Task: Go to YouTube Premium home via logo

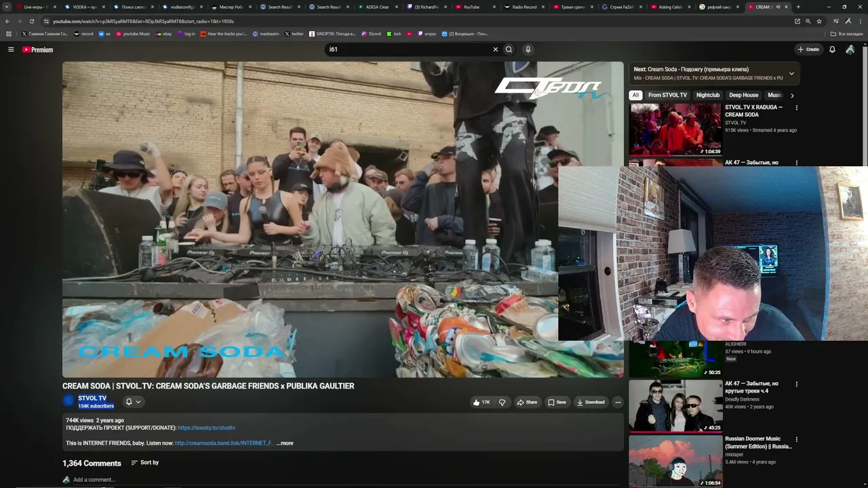Action: (37, 49)
